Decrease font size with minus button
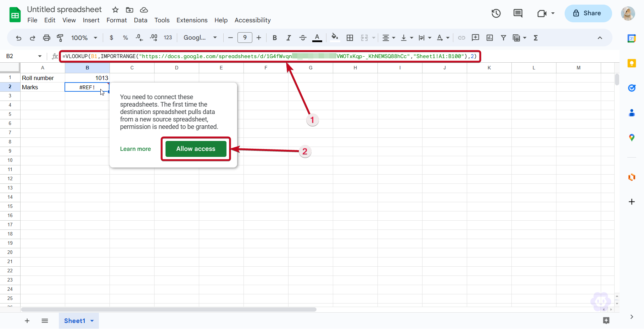The width and height of the screenshot is (644, 329). pos(230,38)
